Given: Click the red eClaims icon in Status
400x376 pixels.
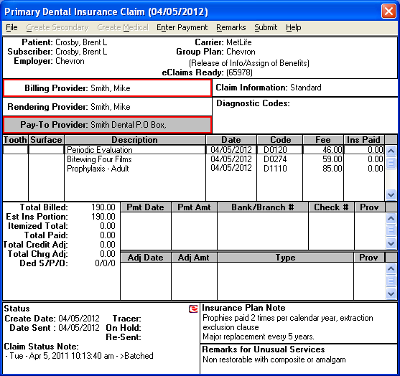Looking at the screenshot, I should [193, 309].
